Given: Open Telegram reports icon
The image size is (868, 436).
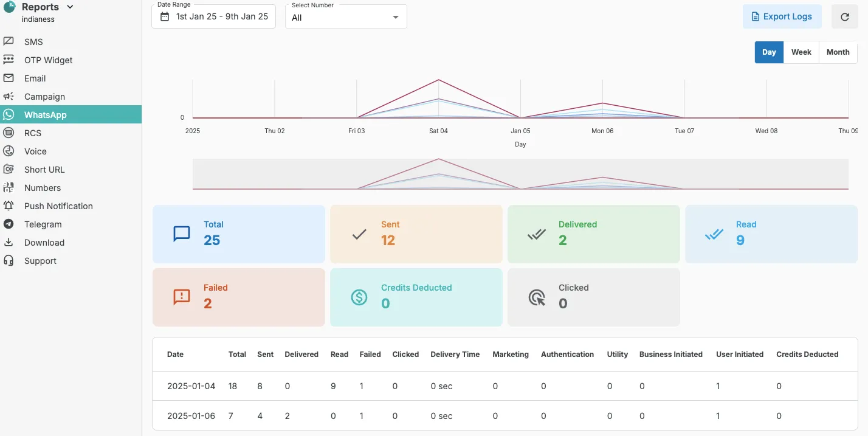Looking at the screenshot, I should click(9, 224).
